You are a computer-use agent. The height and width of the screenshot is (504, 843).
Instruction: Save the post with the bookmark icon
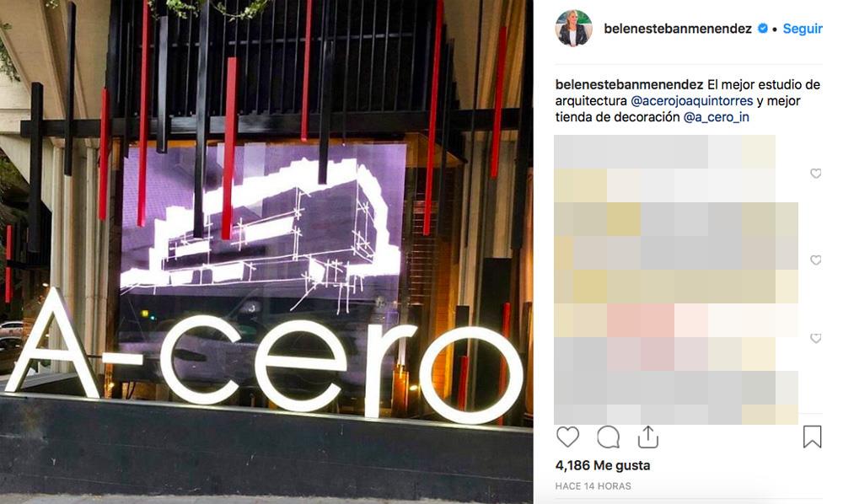812,437
